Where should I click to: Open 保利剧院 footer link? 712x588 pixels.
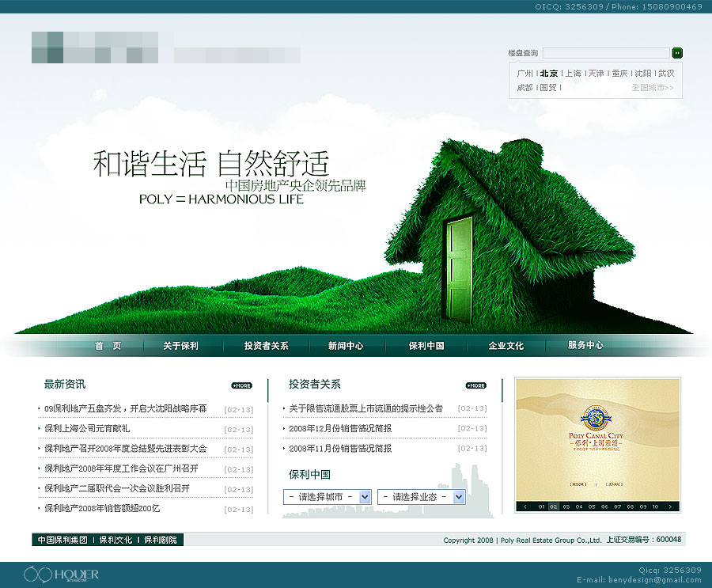161,540
